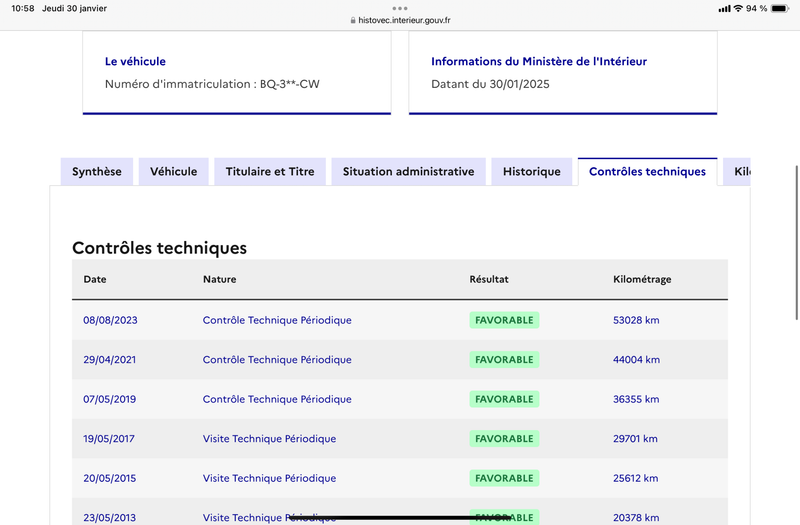Viewport: 800px width, 525px height.
Task: Click the 44004 km mileage value
Action: pyautogui.click(x=636, y=360)
